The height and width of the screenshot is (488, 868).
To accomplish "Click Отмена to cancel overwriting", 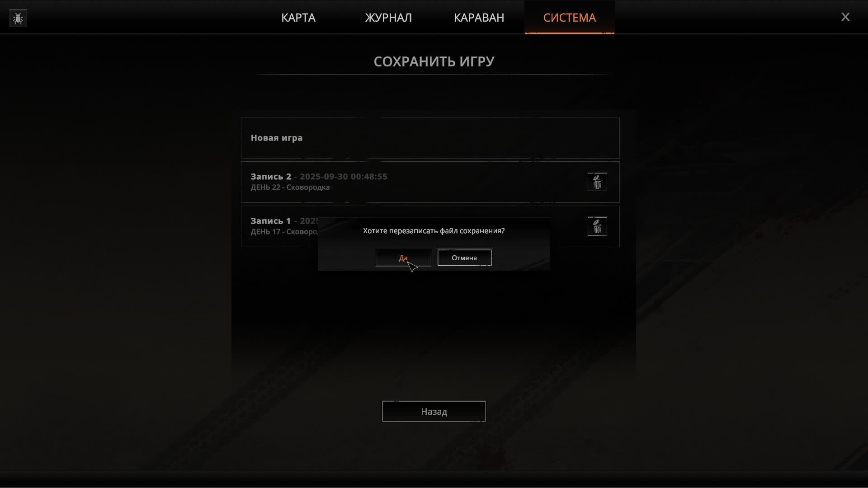I will click(x=464, y=258).
